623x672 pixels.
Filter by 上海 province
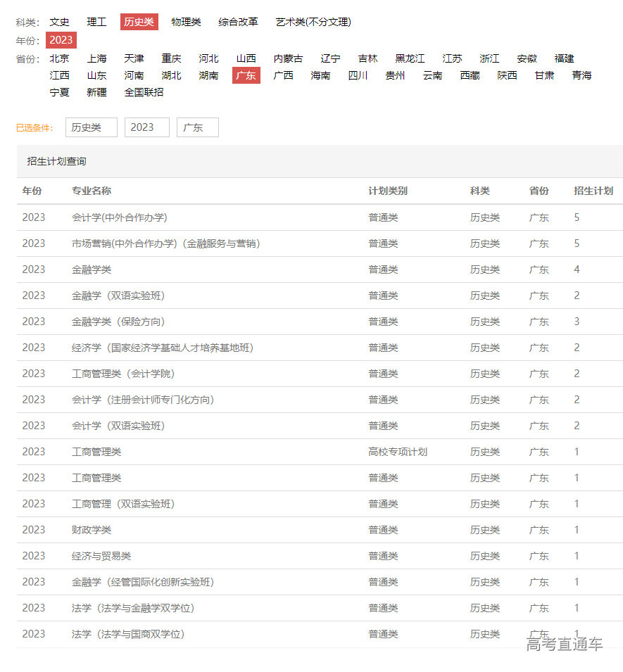pos(96,58)
